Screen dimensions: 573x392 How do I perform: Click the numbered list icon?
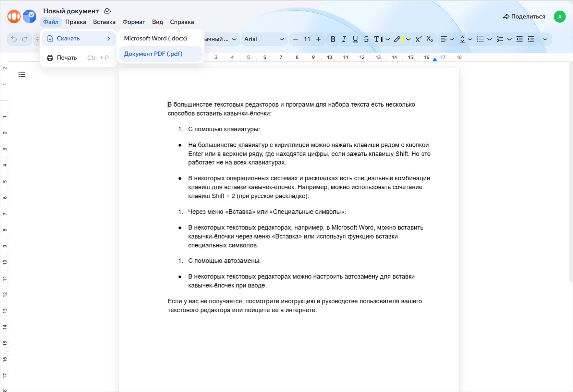(x=500, y=39)
